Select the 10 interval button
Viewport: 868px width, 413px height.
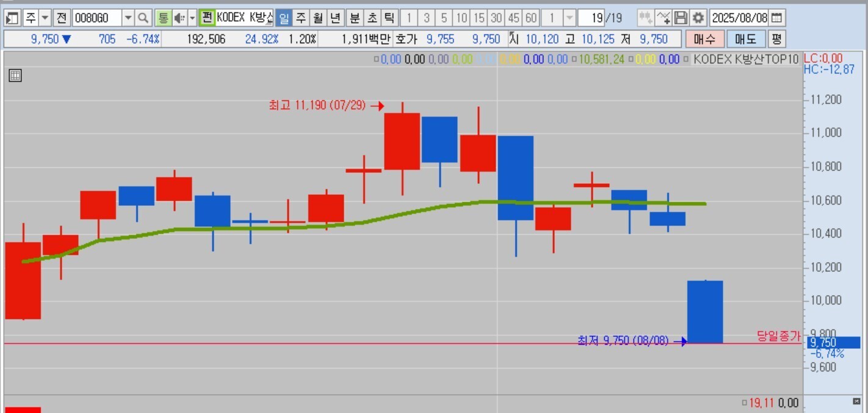pos(461,18)
